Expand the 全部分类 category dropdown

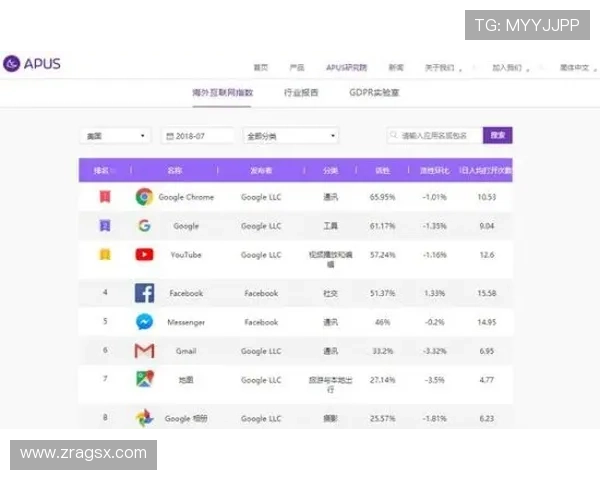coord(290,136)
